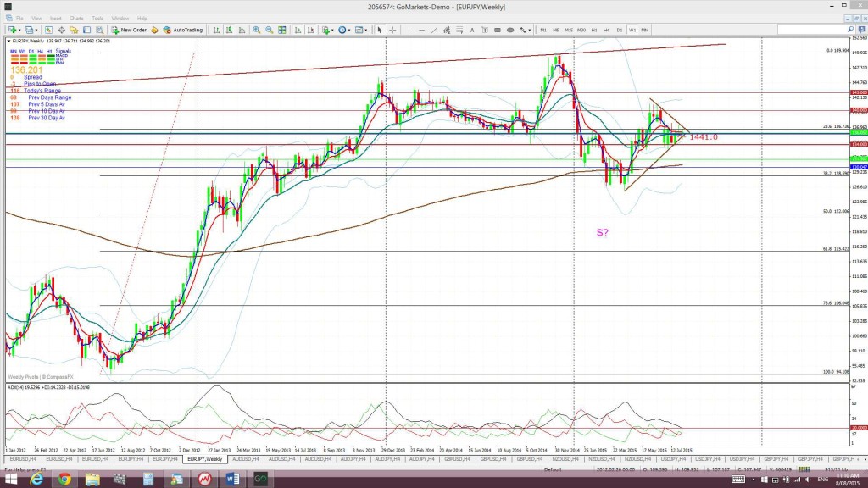Toggle the H4 timeframe button
This screenshot has height=488, width=868.
607,30
